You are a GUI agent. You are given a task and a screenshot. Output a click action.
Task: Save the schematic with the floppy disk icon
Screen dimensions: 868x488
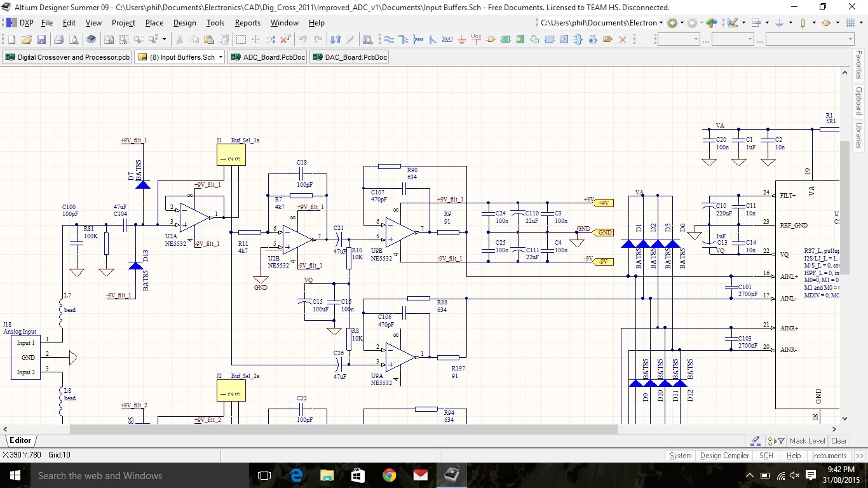point(41,39)
